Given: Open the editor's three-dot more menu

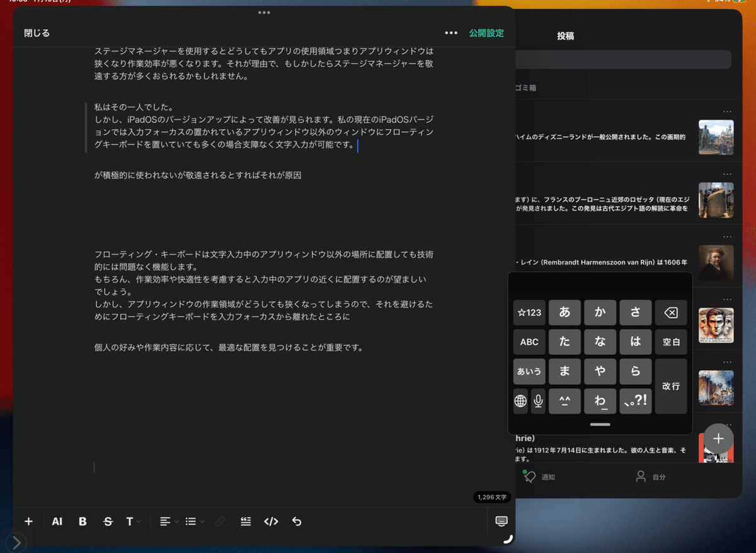Looking at the screenshot, I should (451, 33).
